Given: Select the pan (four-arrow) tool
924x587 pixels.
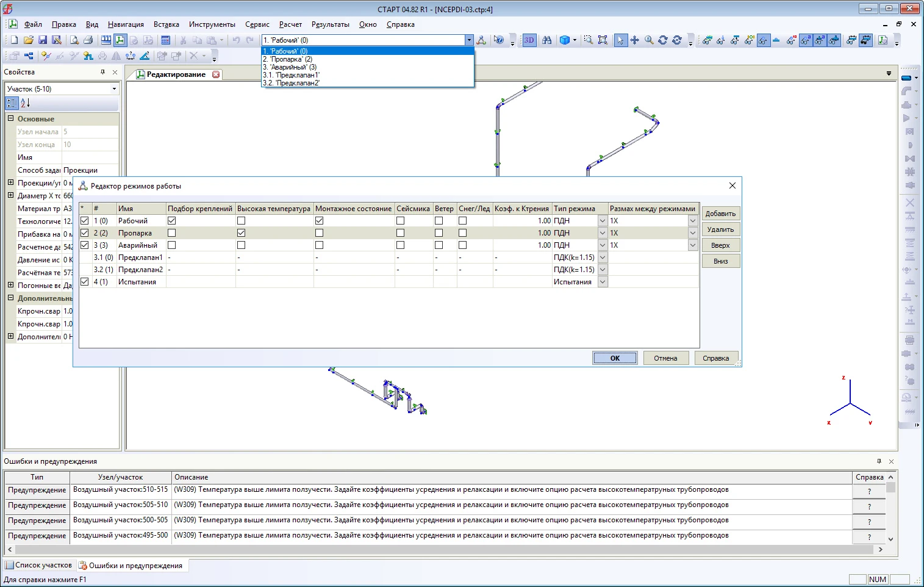Looking at the screenshot, I should click(x=635, y=40).
